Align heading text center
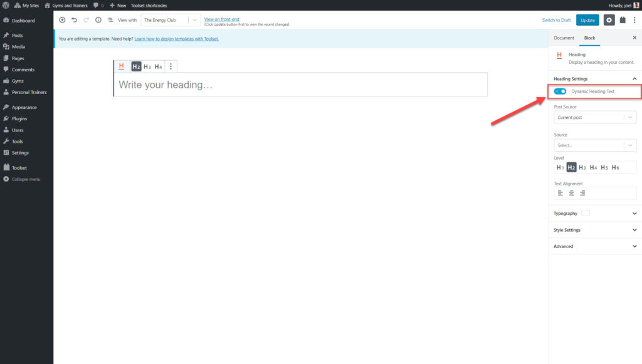The image size is (642, 364). point(571,193)
